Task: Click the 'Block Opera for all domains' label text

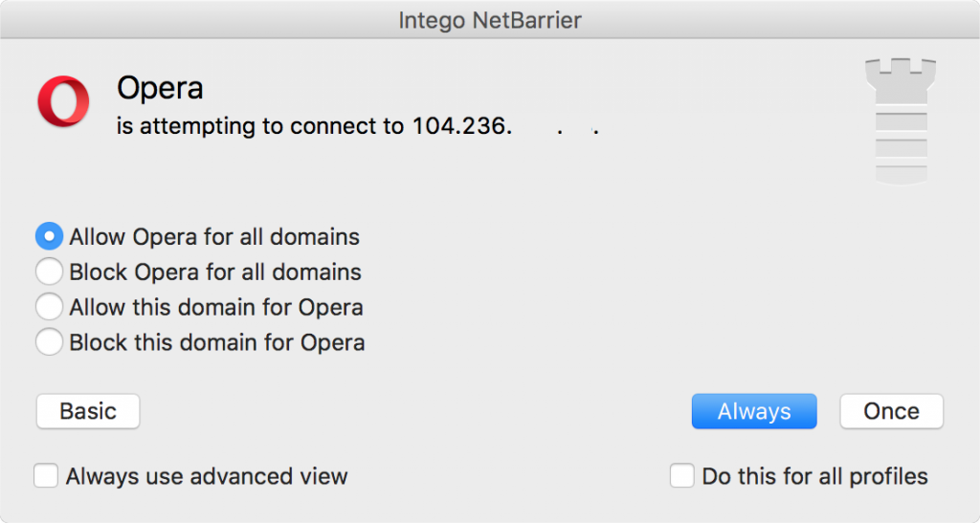Action: pos(215,272)
